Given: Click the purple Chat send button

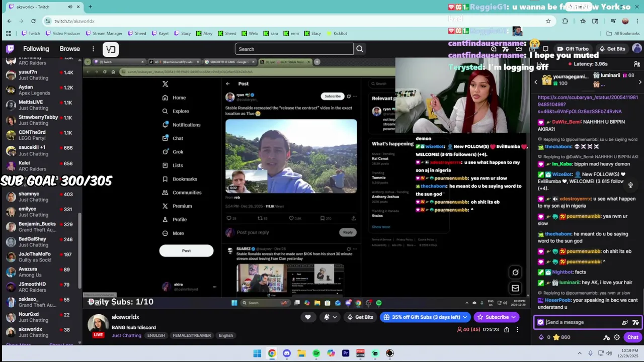Looking at the screenshot, I should [x=632, y=337].
